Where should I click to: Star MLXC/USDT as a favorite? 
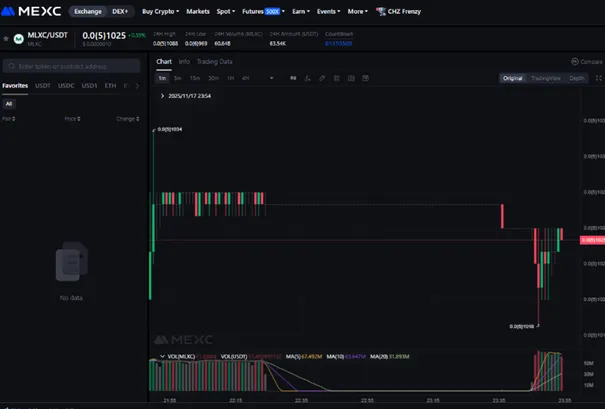[x=6, y=39]
